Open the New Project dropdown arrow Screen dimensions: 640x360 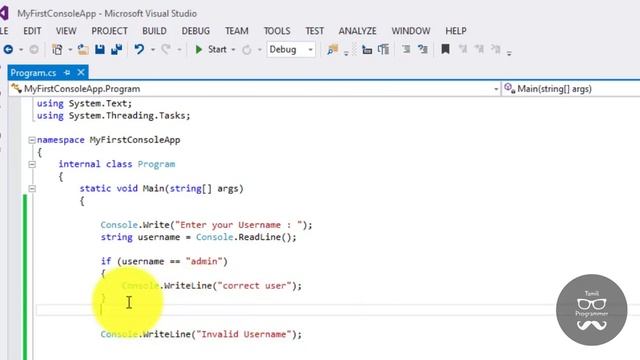coord(70,50)
